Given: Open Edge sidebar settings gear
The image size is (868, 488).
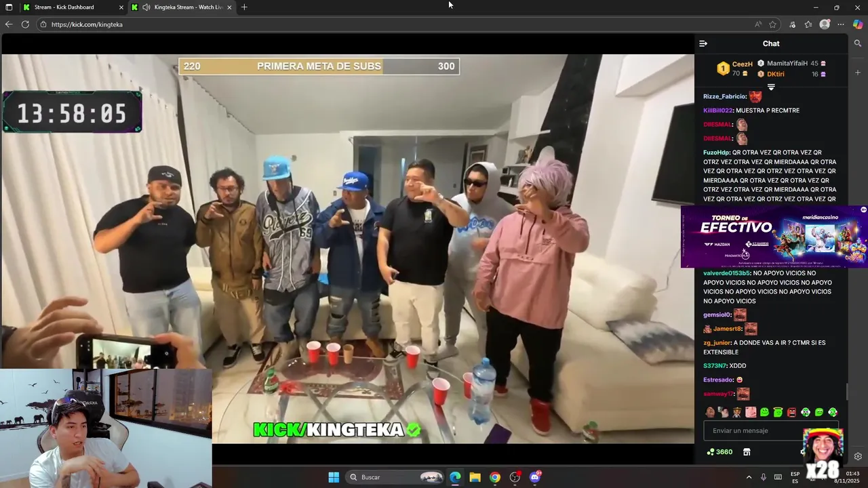Looking at the screenshot, I should pos(858,457).
